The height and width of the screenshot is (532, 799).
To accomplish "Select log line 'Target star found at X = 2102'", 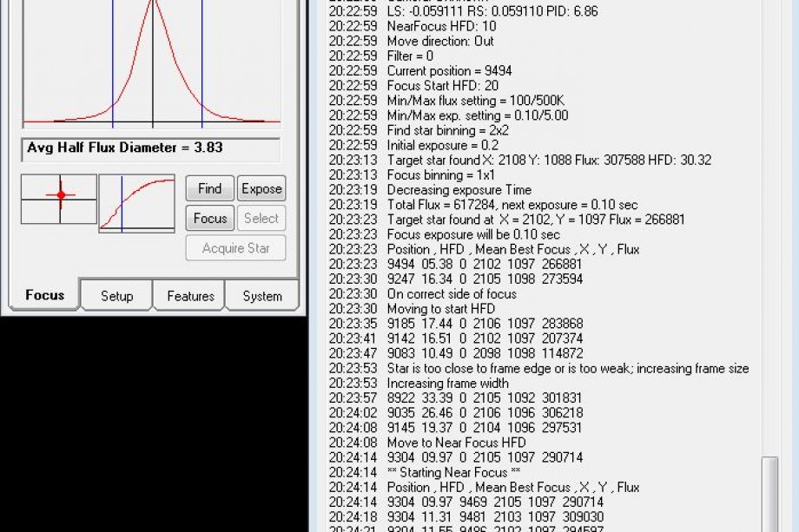I will point(507,219).
